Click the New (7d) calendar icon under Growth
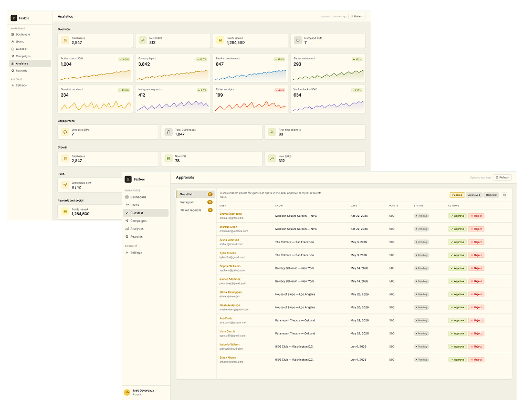Image resolution: width=525 pixels, height=420 pixels. point(169,159)
